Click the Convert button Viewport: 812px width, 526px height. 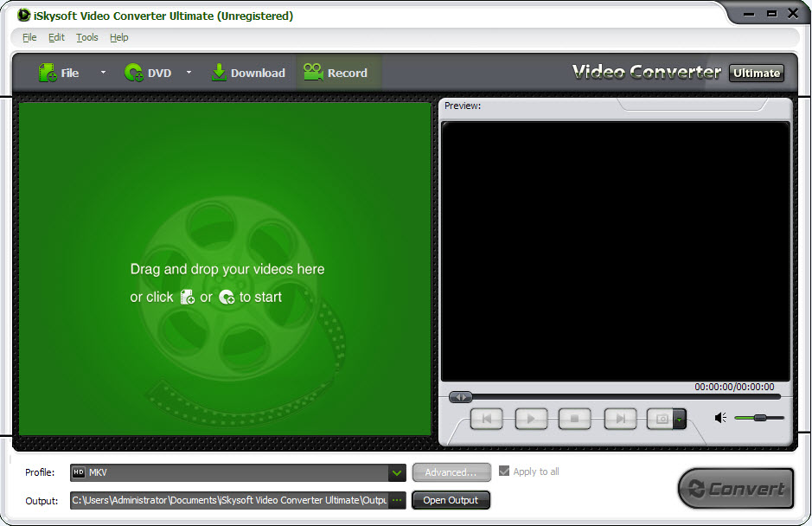(x=736, y=489)
